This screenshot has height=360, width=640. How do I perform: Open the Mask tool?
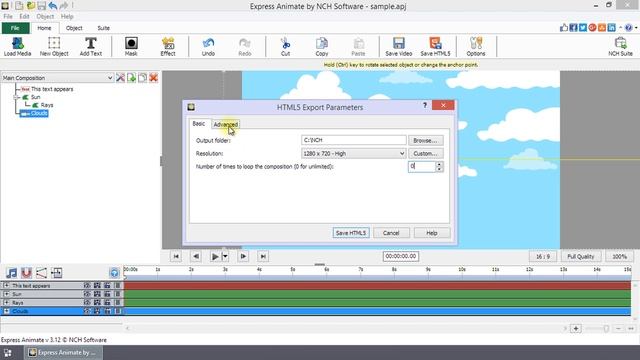pyautogui.click(x=131, y=46)
